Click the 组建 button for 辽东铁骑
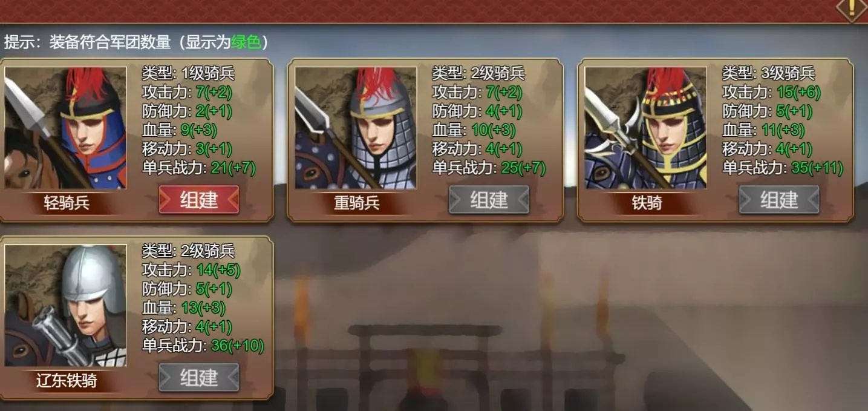Viewport: 868px width, 411px height. [x=199, y=377]
